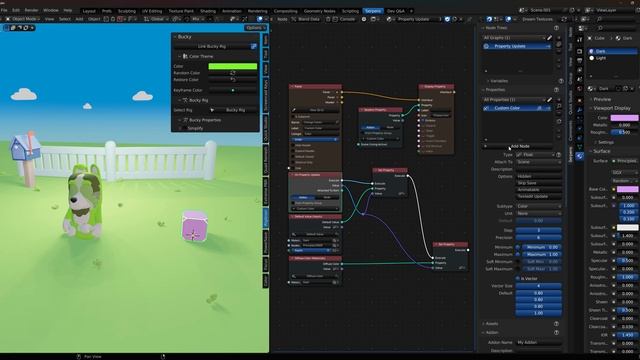Switch to the Shading workspace tab
The width and height of the screenshot is (640, 360).
(x=208, y=11)
